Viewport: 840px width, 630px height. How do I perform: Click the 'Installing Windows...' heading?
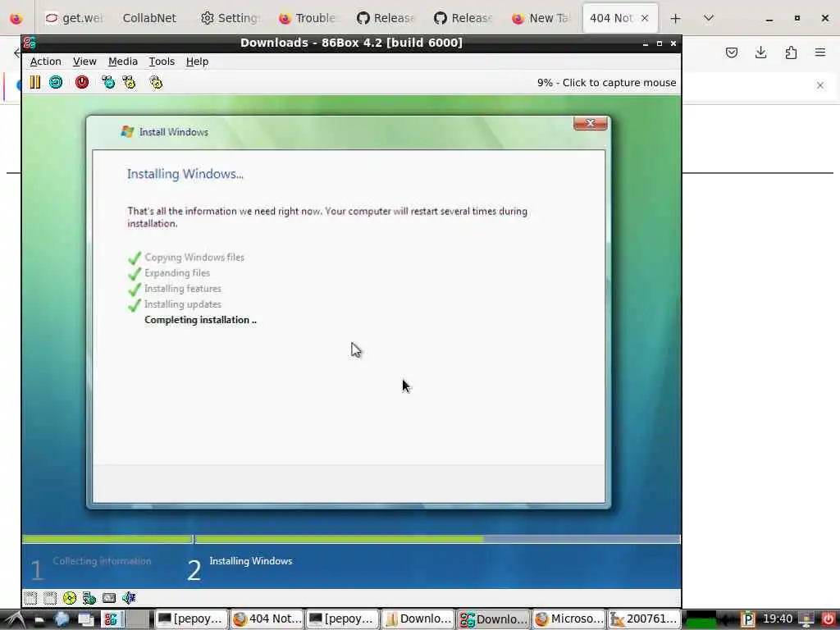pyautogui.click(x=185, y=174)
